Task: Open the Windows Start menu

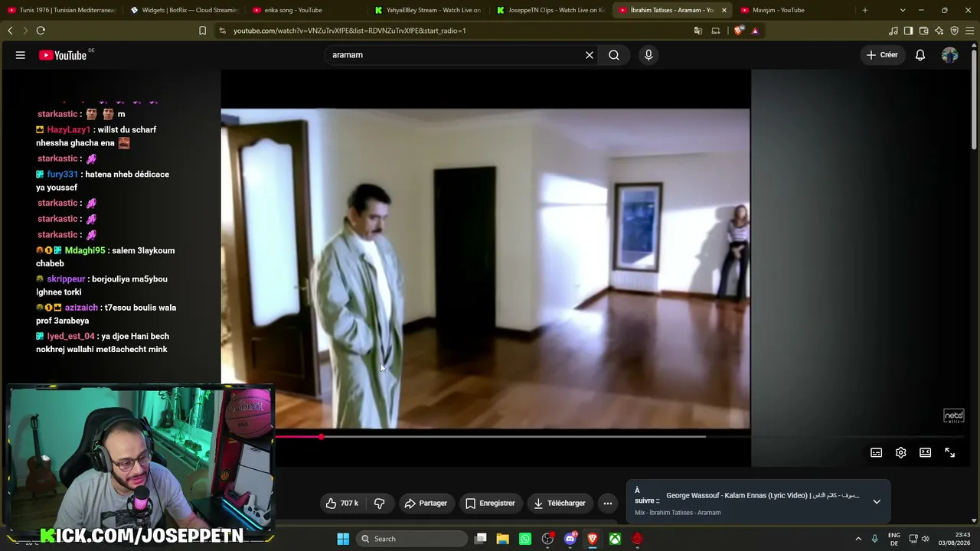Action: point(343,539)
